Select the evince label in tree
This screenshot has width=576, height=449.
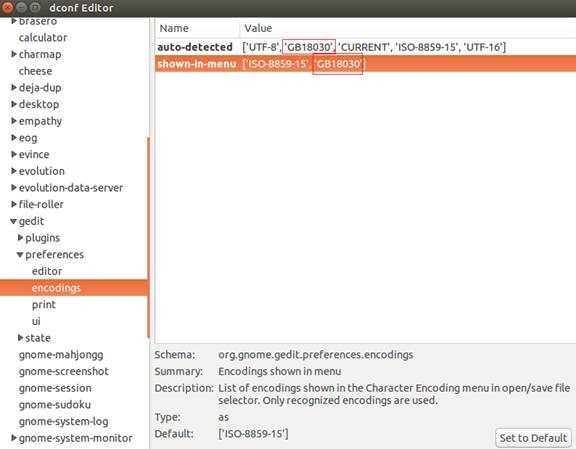pyautogui.click(x=34, y=154)
